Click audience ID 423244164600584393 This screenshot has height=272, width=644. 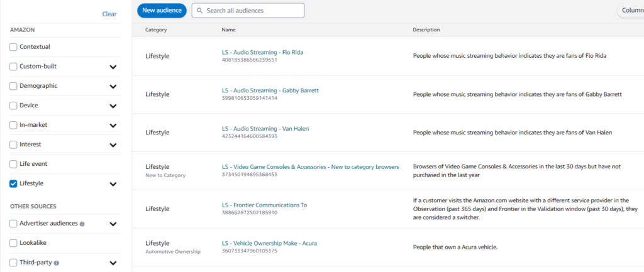[250, 136]
